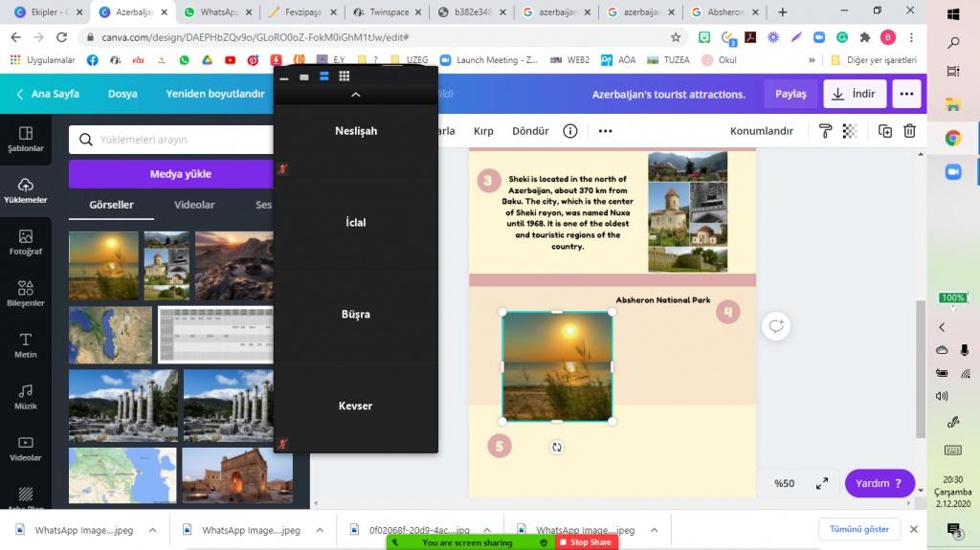The height and width of the screenshot is (550, 980).
Task: Bookmark this page with the star icon
Action: coord(676,37)
